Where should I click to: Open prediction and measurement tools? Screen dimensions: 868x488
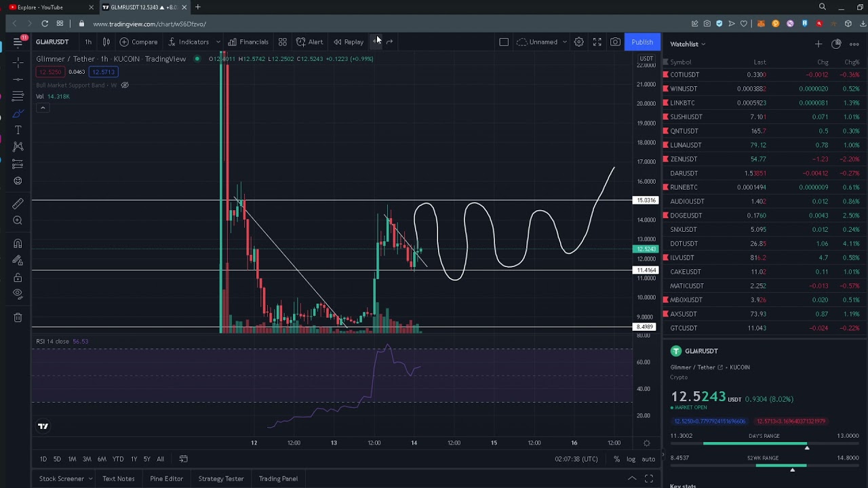(x=18, y=164)
